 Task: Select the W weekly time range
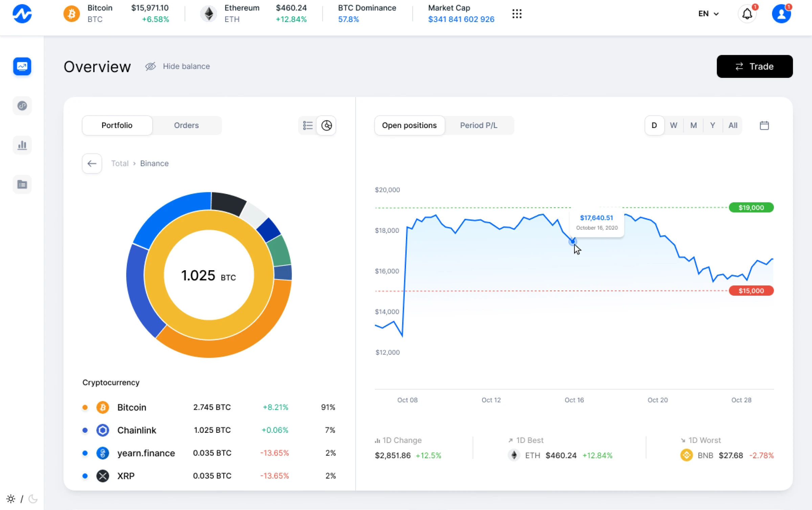[673, 125]
